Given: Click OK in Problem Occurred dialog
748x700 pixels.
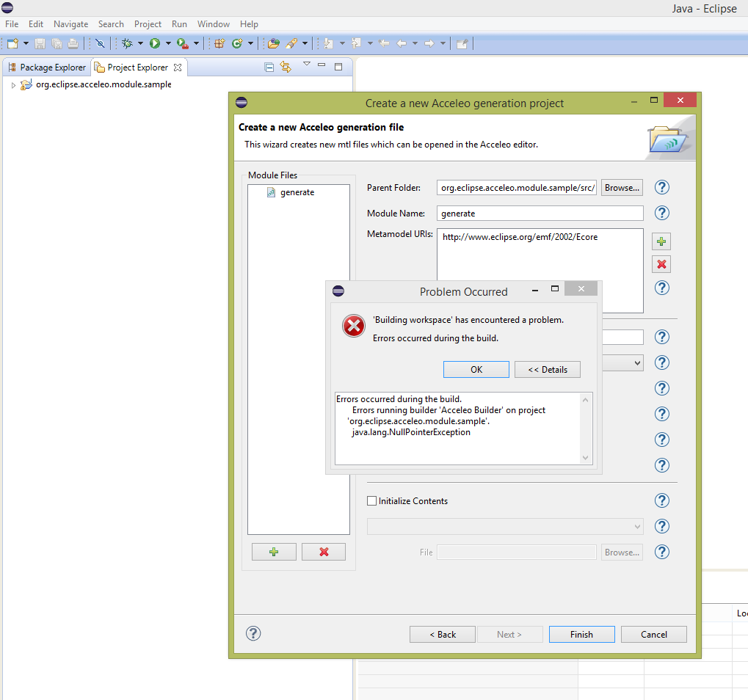Looking at the screenshot, I should (476, 370).
